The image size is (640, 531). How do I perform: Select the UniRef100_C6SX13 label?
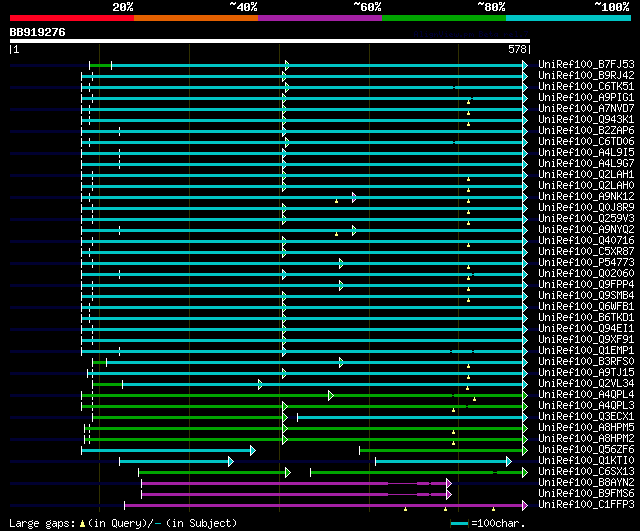586,472
